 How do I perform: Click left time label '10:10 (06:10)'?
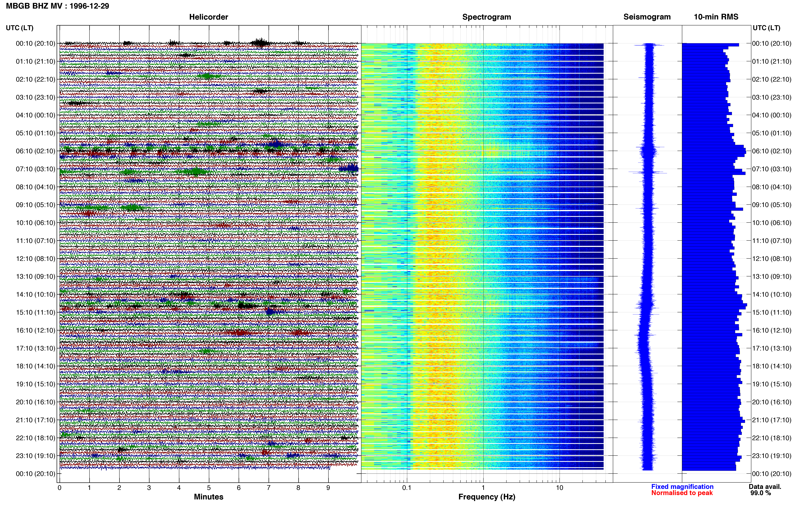(36, 223)
